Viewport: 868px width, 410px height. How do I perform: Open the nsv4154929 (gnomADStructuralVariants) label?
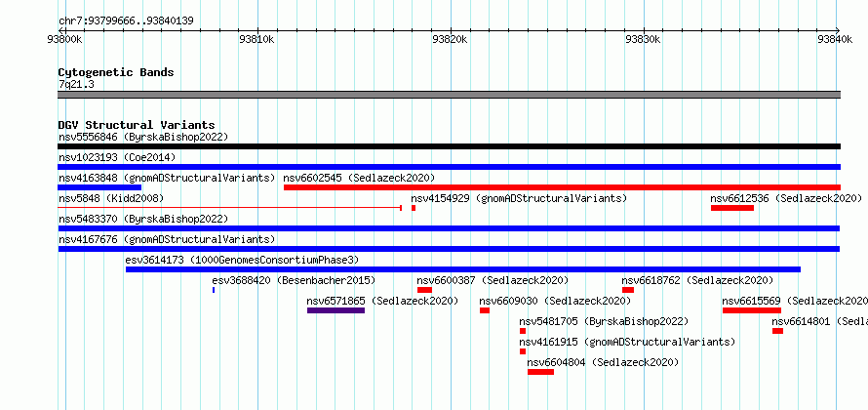pos(519,198)
